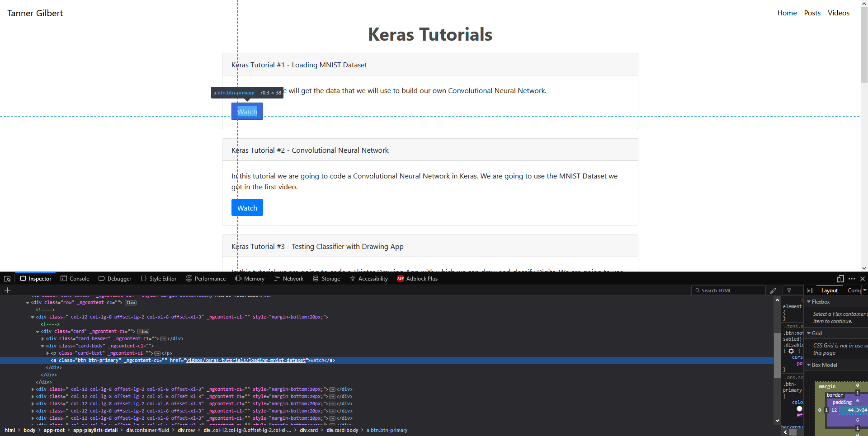Open the Posts navigation link
868x436 pixels.
point(812,13)
